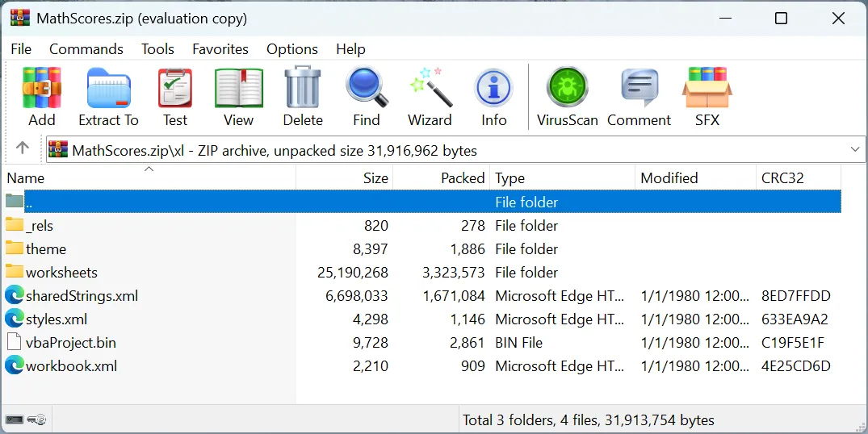Select the Delete trash icon
Screen dimensions: 868x434
click(x=303, y=87)
